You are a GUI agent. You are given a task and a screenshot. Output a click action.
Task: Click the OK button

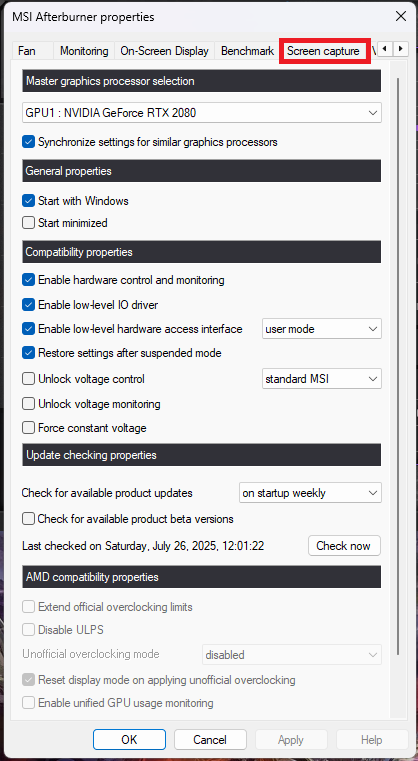(x=129, y=740)
